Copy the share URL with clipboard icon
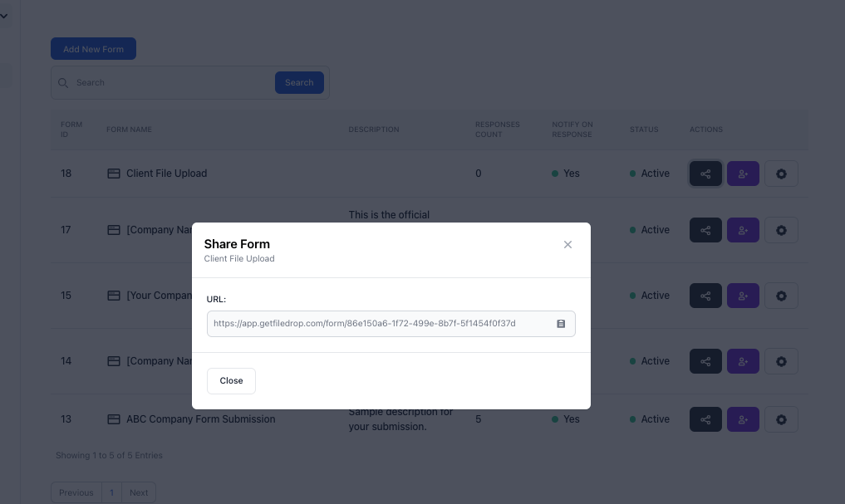Viewport: 845px width, 504px height. 561,324
